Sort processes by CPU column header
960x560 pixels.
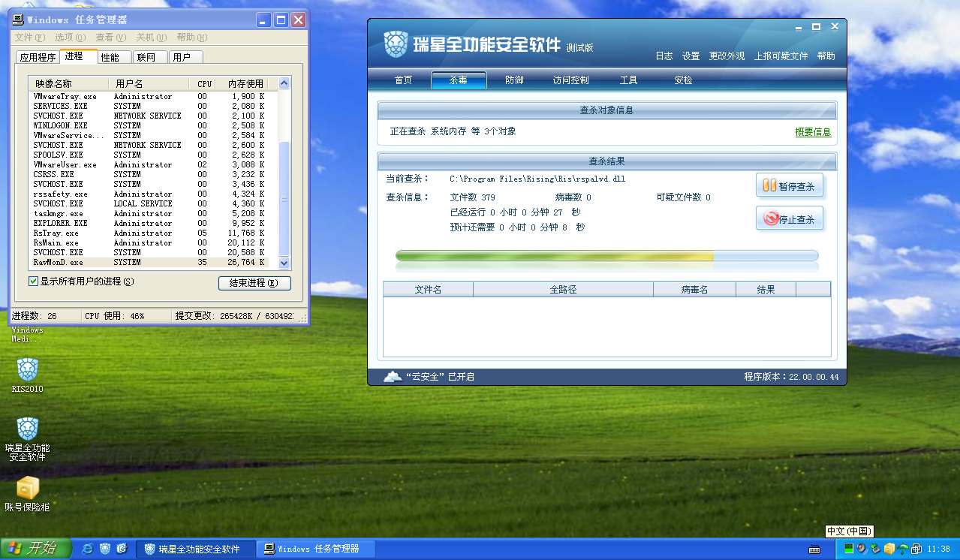[204, 83]
